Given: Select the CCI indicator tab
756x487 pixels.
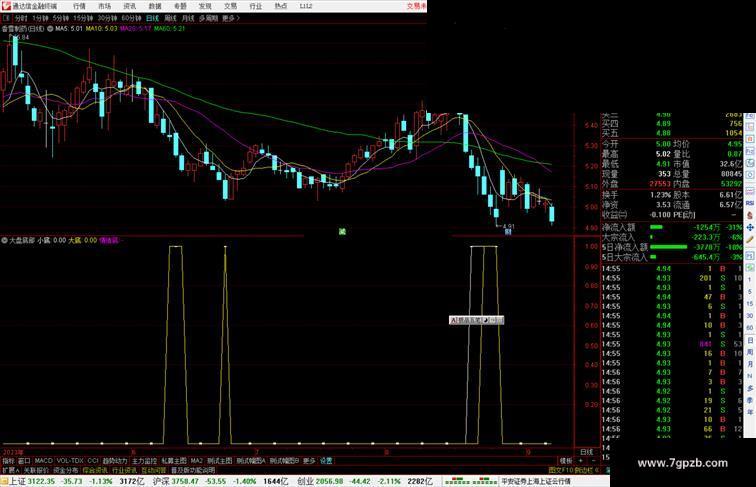Looking at the screenshot, I should [x=93, y=461].
